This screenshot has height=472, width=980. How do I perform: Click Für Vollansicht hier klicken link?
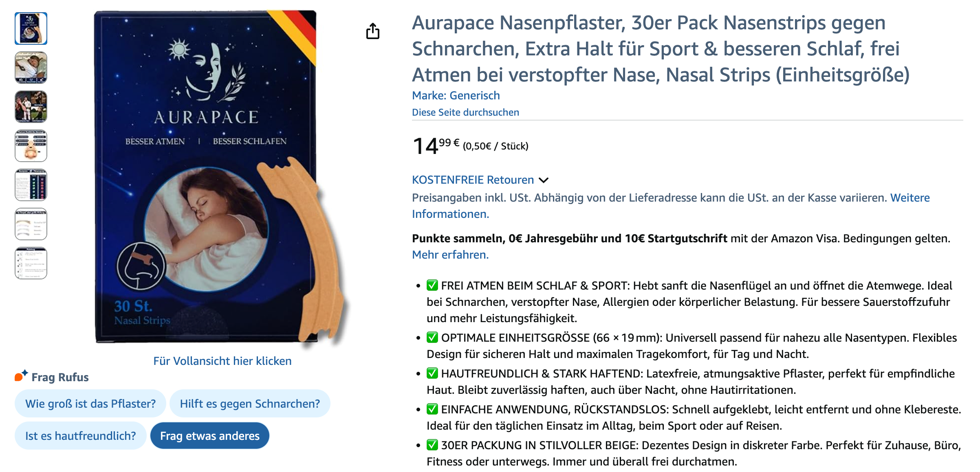222,361
